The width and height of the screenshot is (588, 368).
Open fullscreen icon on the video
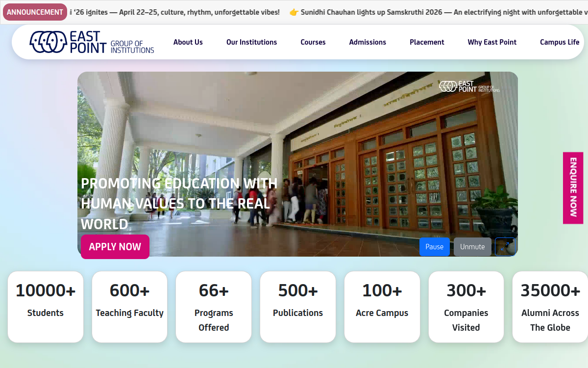tap(504, 247)
